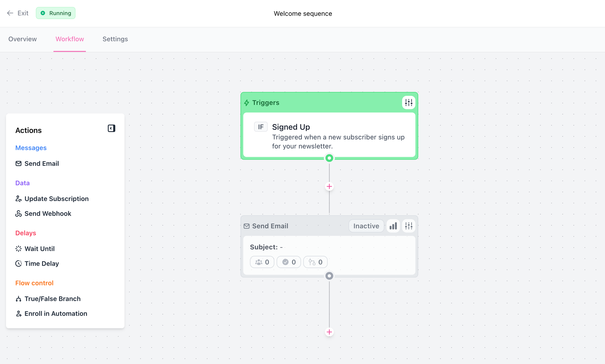Image resolution: width=605 pixels, height=364 pixels.
Task: Open the Settings tab
Action: click(115, 39)
